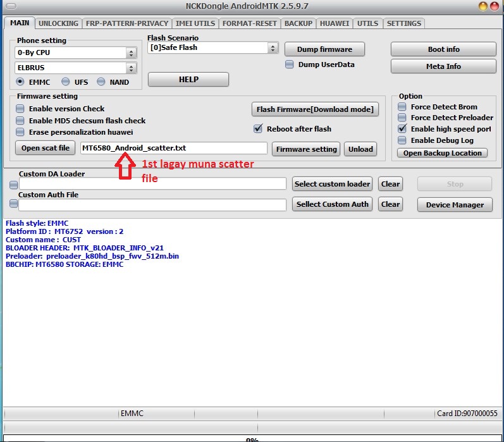The image size is (504, 442).
Task: Enable Force Detect Brom option
Action: 402,107
